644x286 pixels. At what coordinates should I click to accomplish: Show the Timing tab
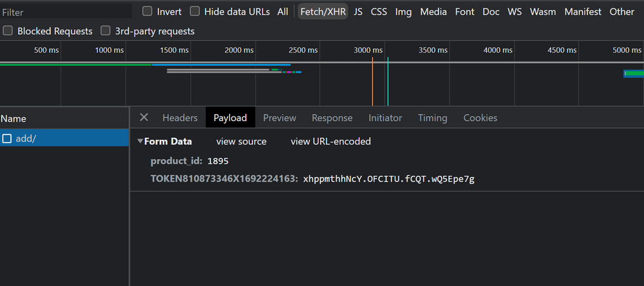[432, 118]
